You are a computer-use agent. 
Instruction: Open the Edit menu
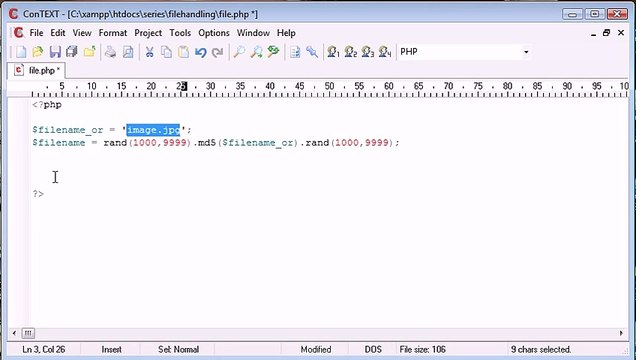58,33
